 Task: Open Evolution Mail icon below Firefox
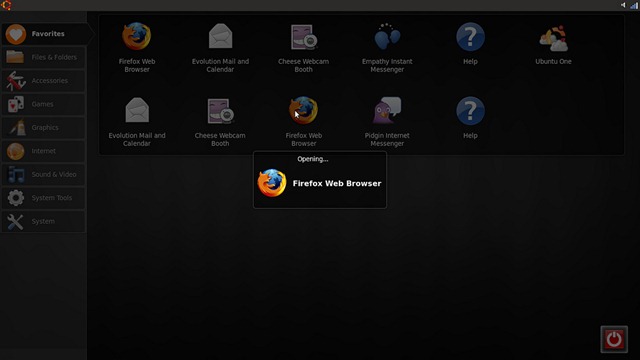[x=137, y=121]
